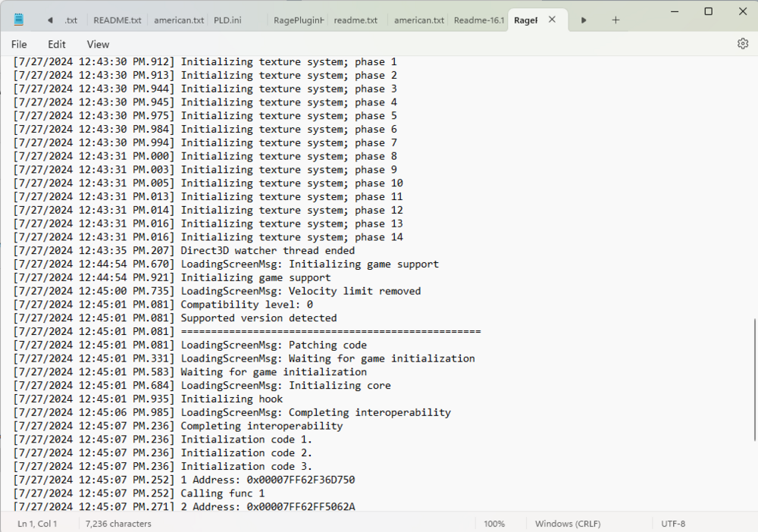758x532 pixels.
Task: Click the Ln 1, Col 1 position indicator
Action: click(38, 523)
